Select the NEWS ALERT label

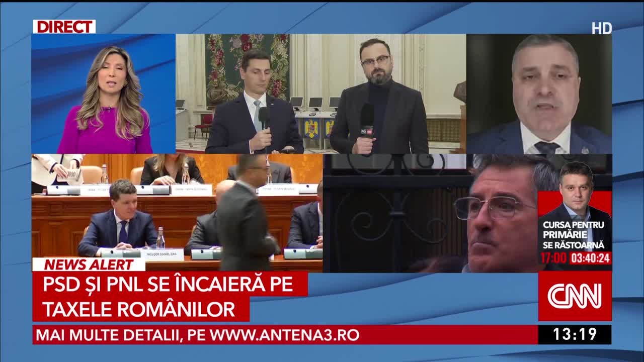[x=89, y=264]
